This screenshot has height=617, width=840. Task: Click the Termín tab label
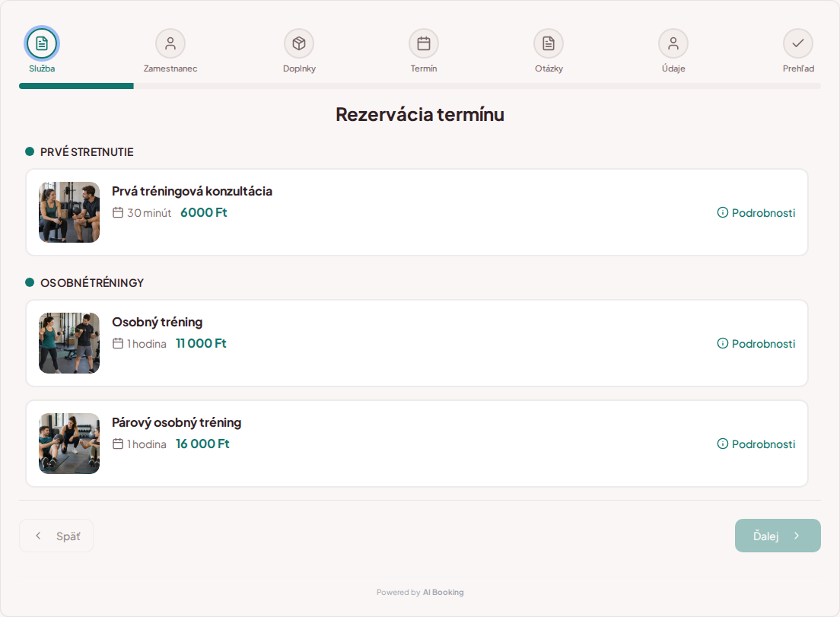(424, 68)
